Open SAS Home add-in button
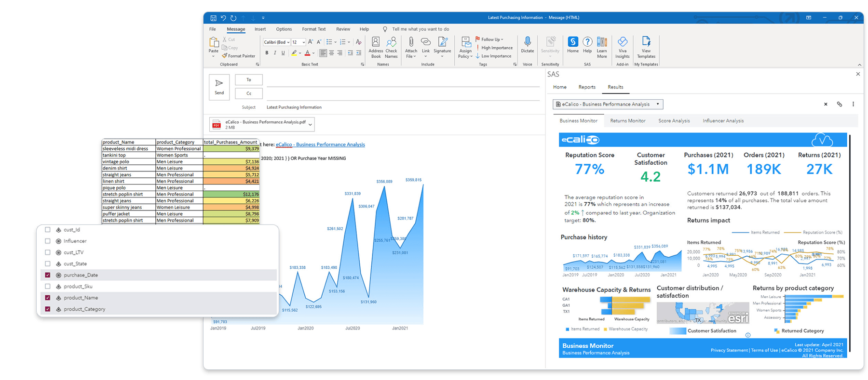The height and width of the screenshot is (380, 868). (x=573, y=45)
